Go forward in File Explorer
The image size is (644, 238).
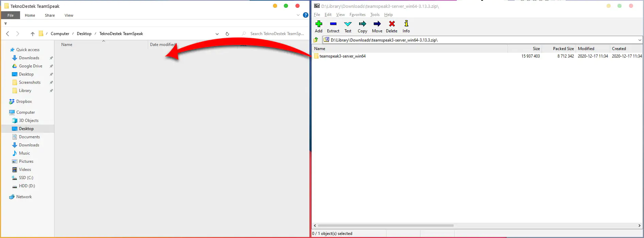18,34
